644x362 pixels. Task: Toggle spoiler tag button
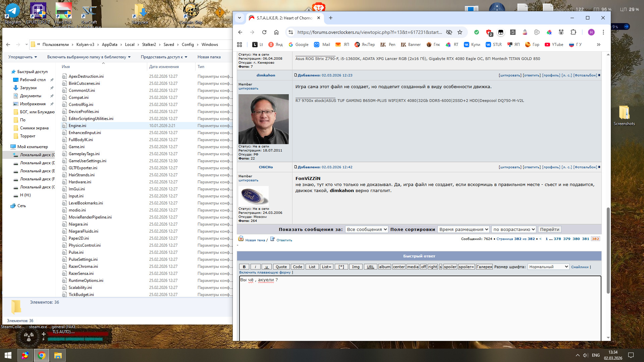coord(450,267)
